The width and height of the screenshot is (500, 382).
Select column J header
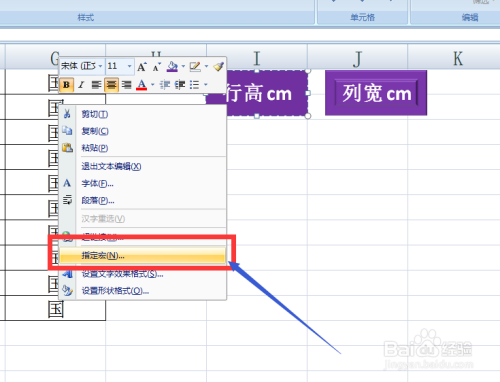[x=357, y=58]
